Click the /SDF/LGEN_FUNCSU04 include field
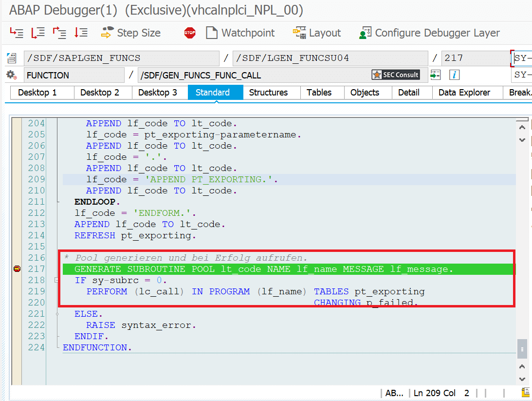The image size is (532, 401). (330, 58)
